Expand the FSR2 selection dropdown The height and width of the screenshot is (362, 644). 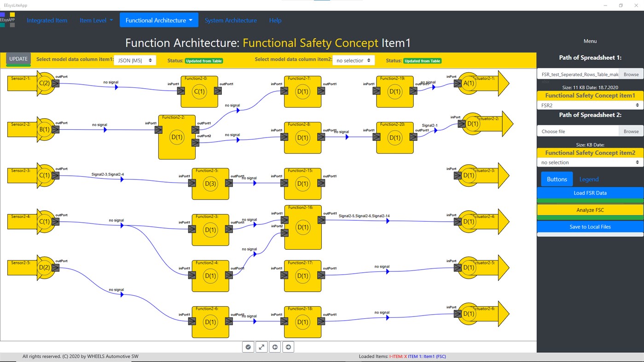click(x=590, y=105)
